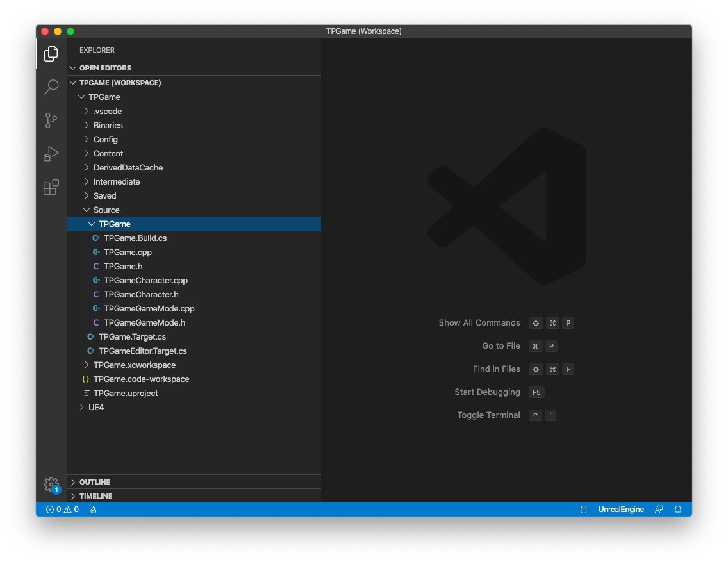Image resolution: width=728 pixels, height=564 pixels.
Task: Click the 'Find in Files' hint text
Action: pyautogui.click(x=496, y=369)
